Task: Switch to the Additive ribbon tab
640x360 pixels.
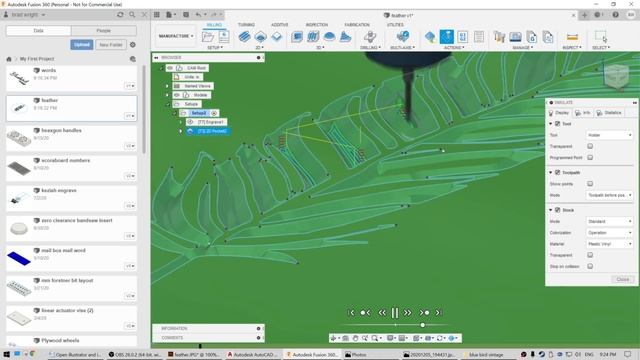Action: [x=280, y=25]
